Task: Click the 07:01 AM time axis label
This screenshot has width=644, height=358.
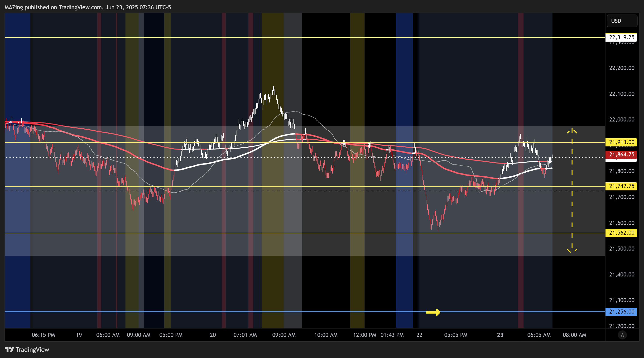Action: tap(245, 335)
